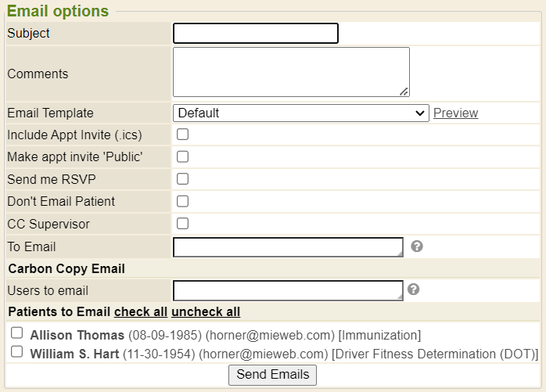Viewport: 546px width, 392px height.
Task: Click into the Comments text area
Action: (291, 72)
